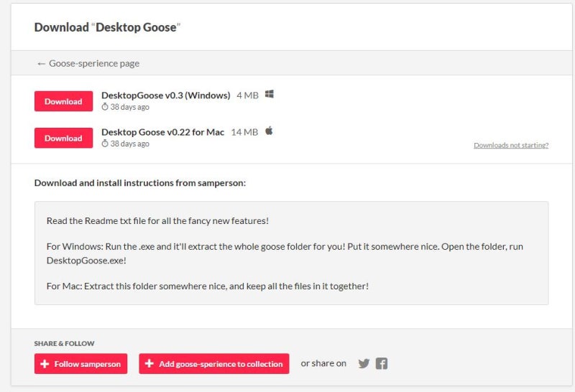Viewport: 575px width, 392px height.
Task: Download Desktop Goose v0.22 for Mac
Action: [x=63, y=138]
